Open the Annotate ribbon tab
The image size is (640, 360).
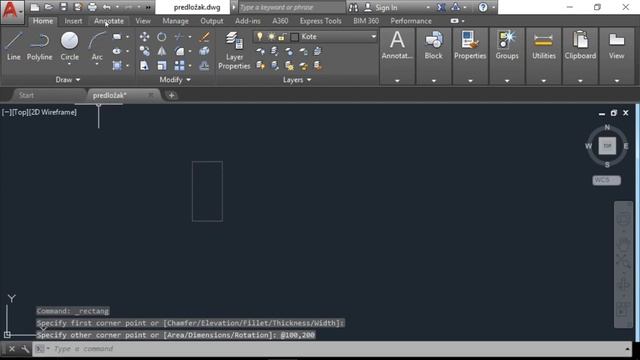point(109,21)
